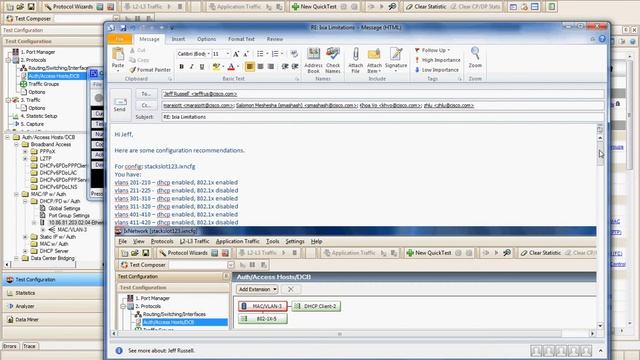Open Protocol Wizards in the top IxNetwork toolbar

click(69, 7)
